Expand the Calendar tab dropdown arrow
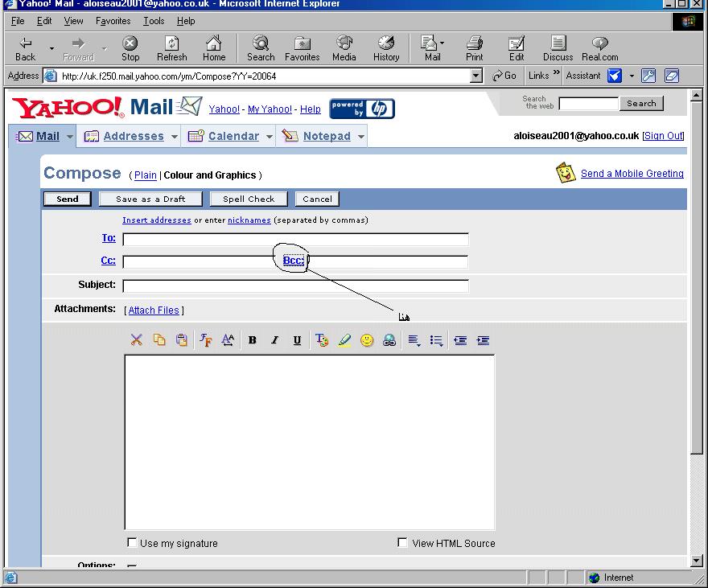Image resolution: width=708 pixels, height=588 pixels. click(x=269, y=136)
